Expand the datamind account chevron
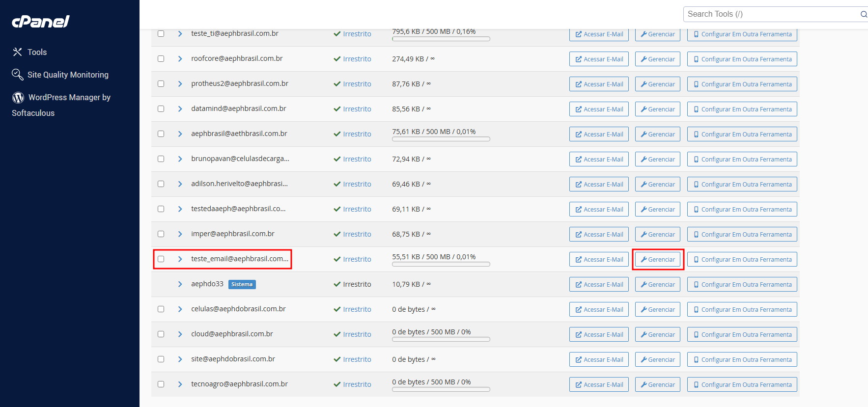This screenshot has height=407, width=868. (x=180, y=109)
